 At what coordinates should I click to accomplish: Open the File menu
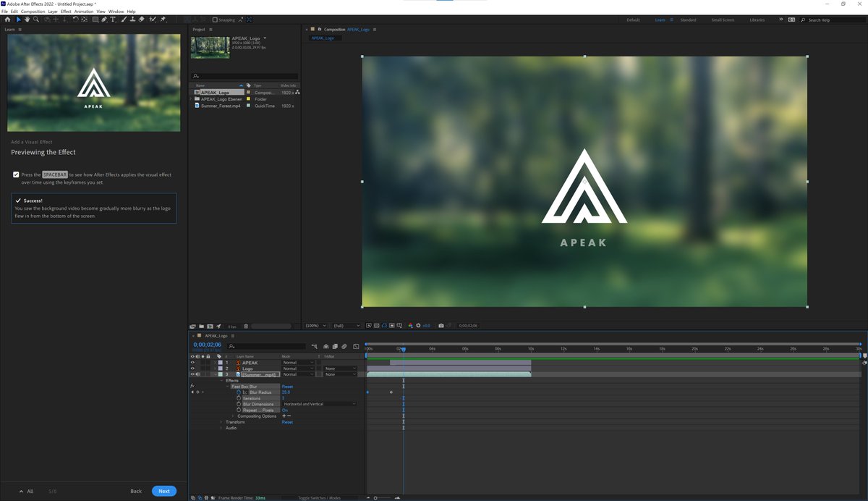coord(4,12)
